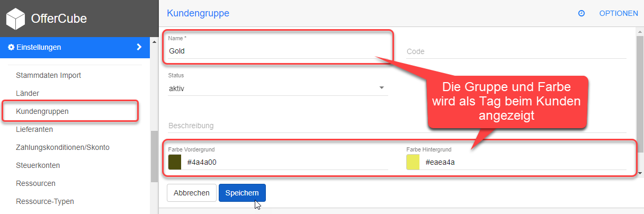Screen dimensions: 644x214
Task: Select Kundengruppen in the sidebar
Action: pyautogui.click(x=42, y=111)
